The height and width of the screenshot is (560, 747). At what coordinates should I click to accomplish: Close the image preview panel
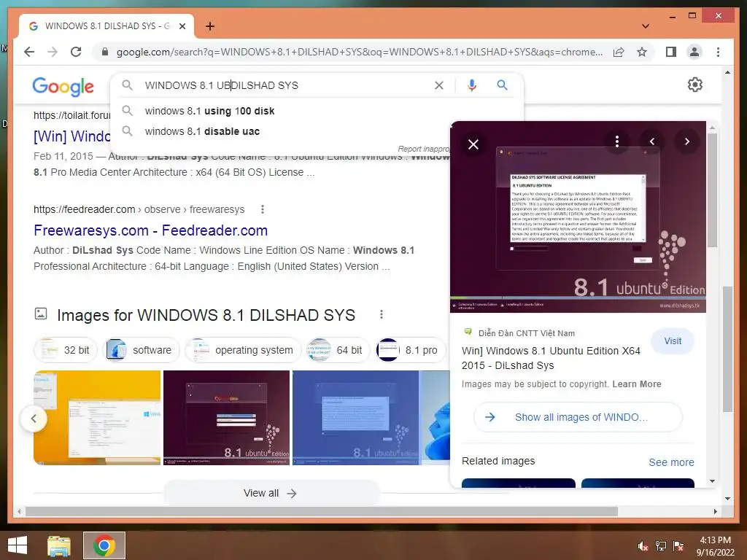(473, 144)
